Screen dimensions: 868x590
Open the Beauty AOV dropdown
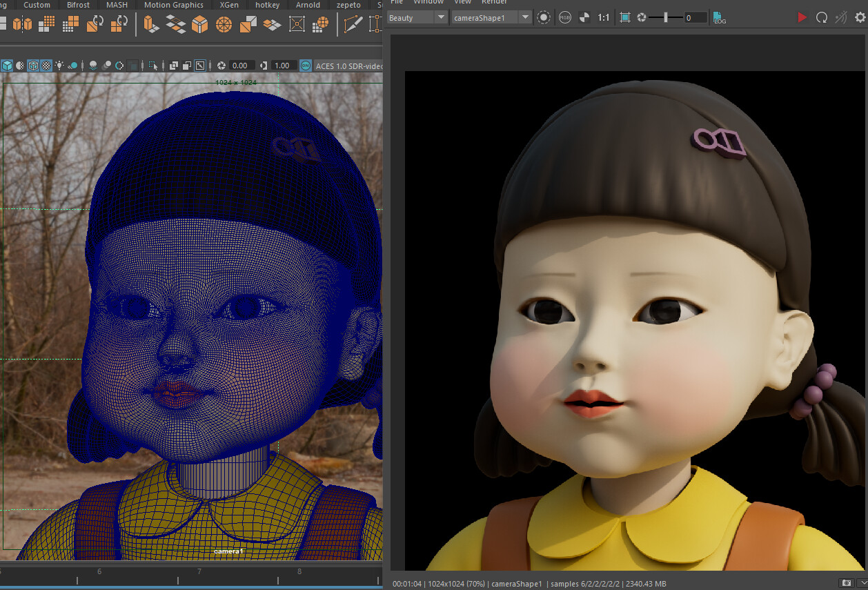pos(417,17)
